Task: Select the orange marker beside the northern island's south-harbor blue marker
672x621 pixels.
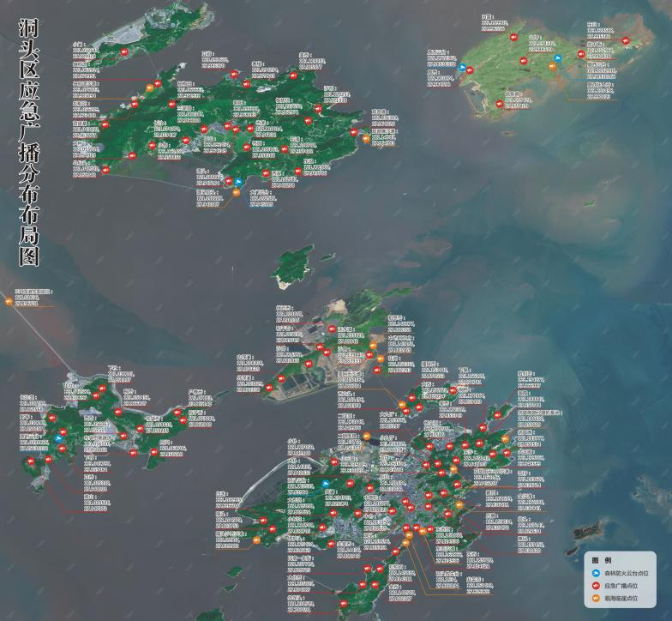Action: [237, 192]
